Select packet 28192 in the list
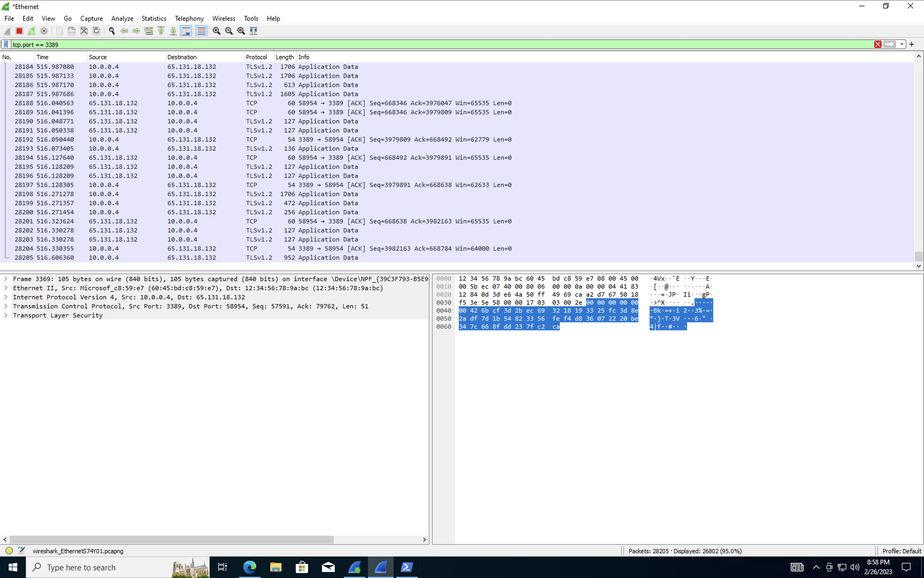The height and width of the screenshot is (578, 924). (229, 139)
